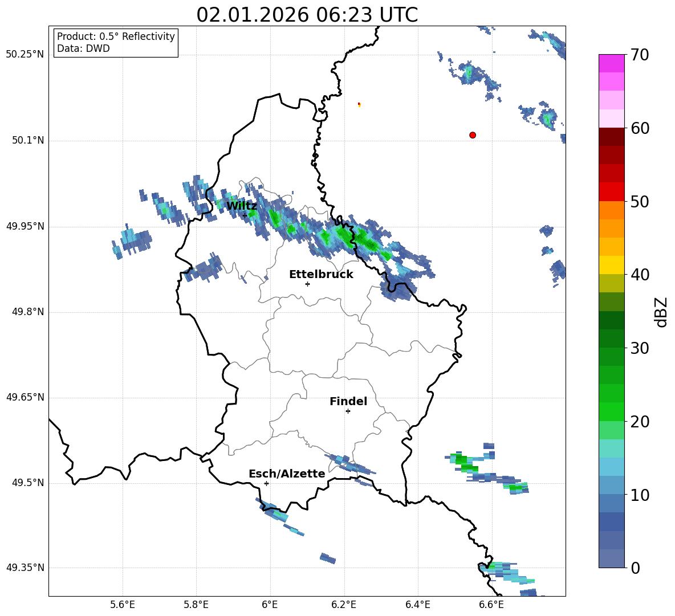
Task: Click the colorbar tick label 40
Action: pos(640,275)
